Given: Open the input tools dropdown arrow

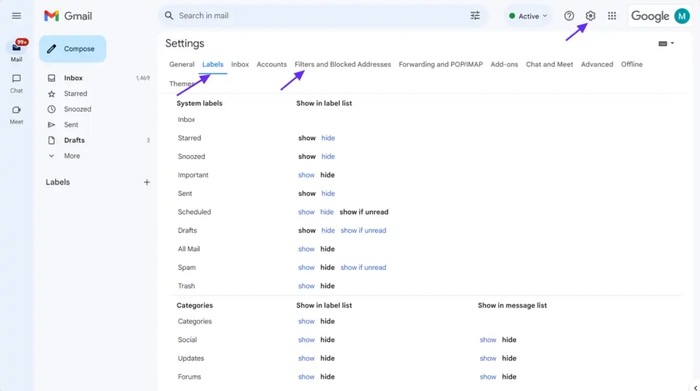Looking at the screenshot, I should [672, 43].
